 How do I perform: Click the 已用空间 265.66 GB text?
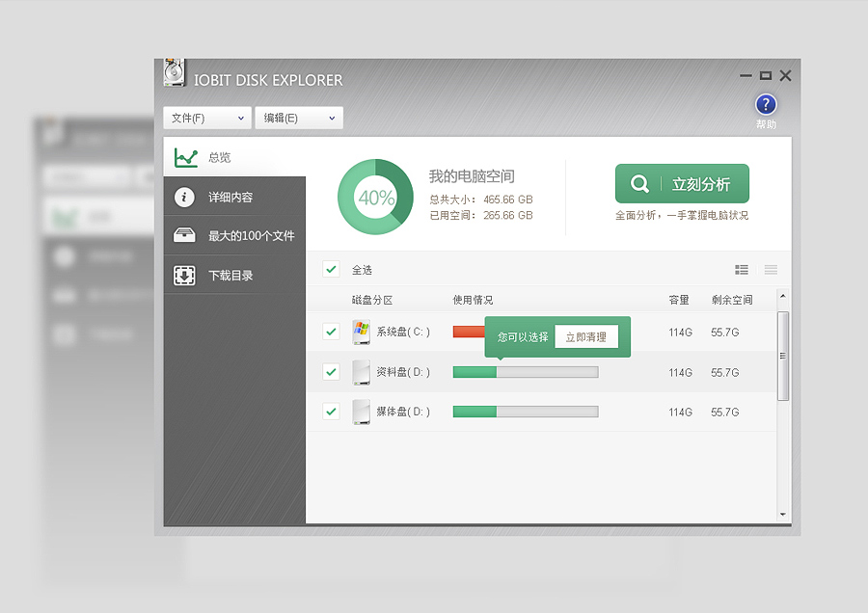click(x=481, y=215)
